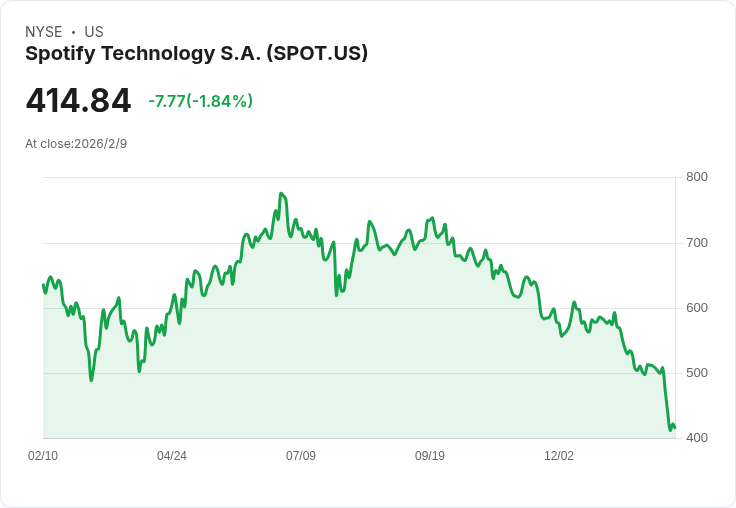This screenshot has height=508, width=736.
Task: Click the 12/02 date axis label
Action: point(559,455)
